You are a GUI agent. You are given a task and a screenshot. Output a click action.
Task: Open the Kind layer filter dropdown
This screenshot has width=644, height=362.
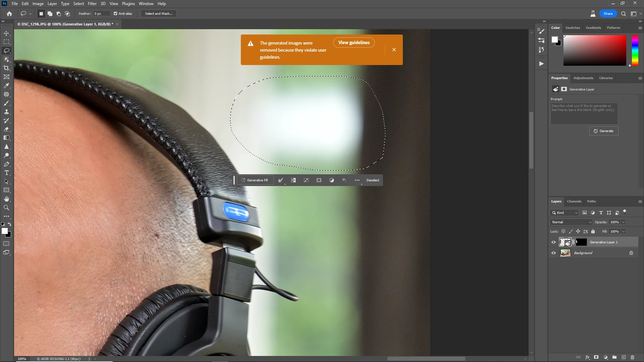point(565,213)
